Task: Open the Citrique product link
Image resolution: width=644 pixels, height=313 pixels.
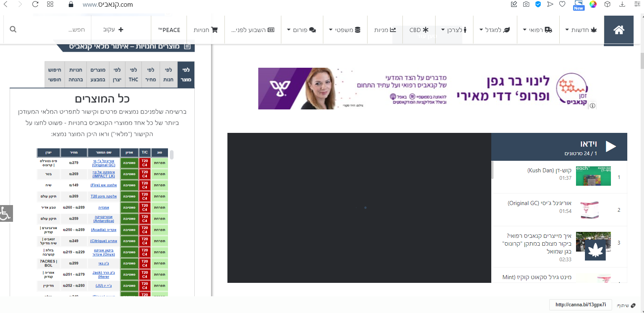Action: tap(104, 241)
